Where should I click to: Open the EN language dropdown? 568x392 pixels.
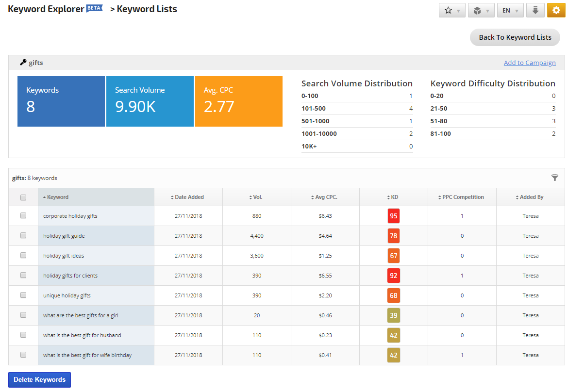(510, 10)
